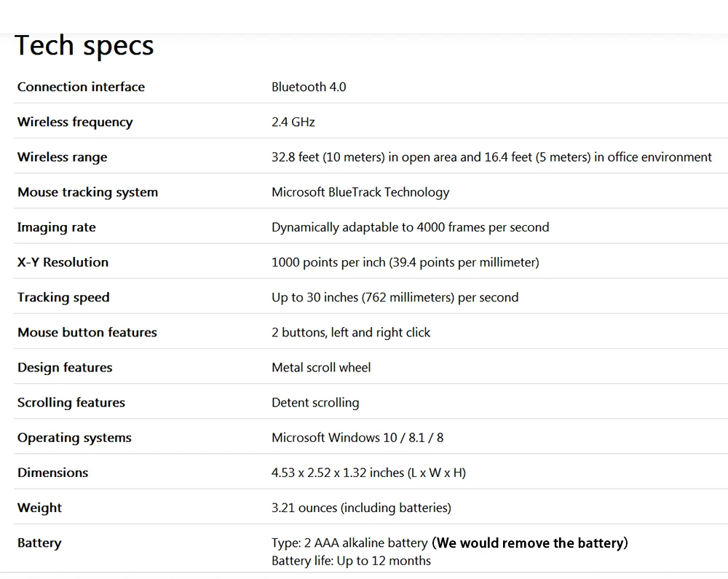Click the Detent scrolling value
Screen dimensions: 728x579
(x=315, y=403)
